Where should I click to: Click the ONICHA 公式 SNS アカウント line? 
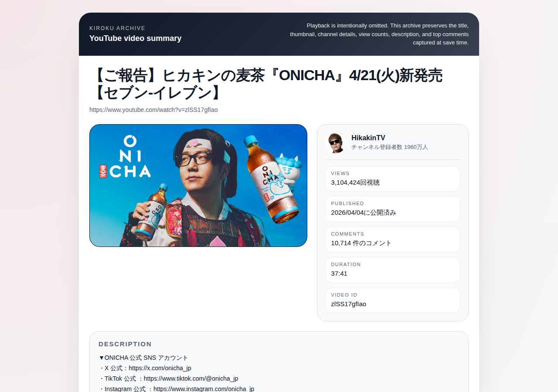click(143, 358)
